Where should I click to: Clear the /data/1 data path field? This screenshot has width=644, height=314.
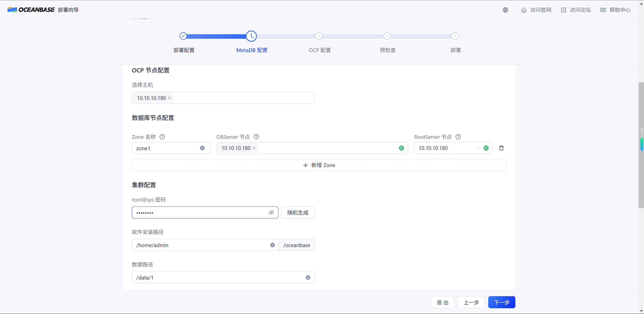308,278
